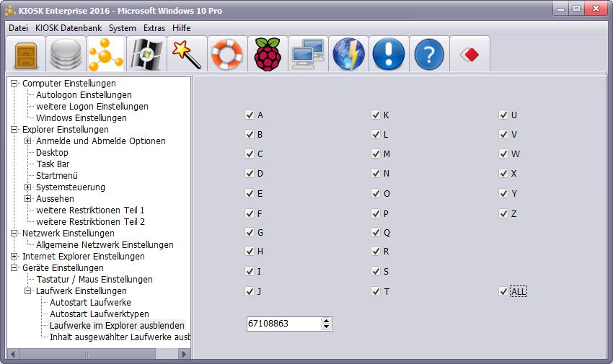Open the KIOSK Datenbank menu
613x364 pixels.
[x=69, y=28]
